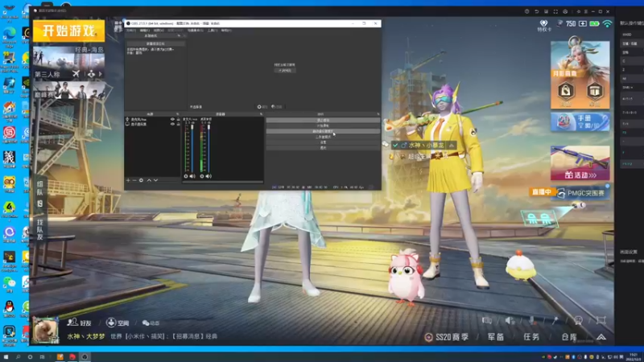
Task: Open the first mixer channel gear settings
Action: click(186, 176)
